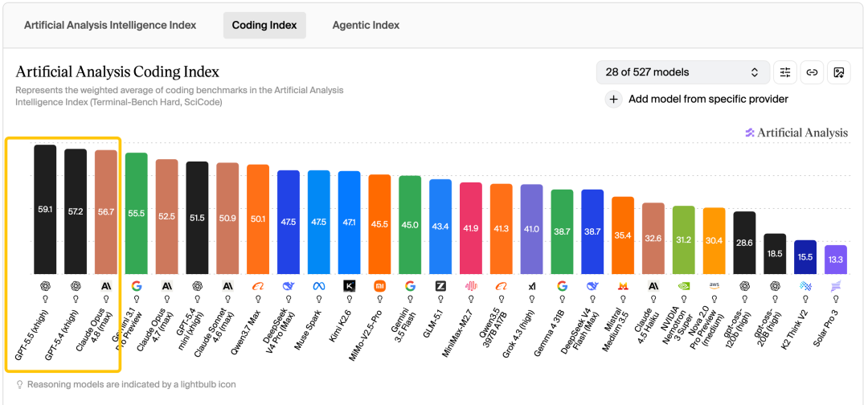Click the lightbulb icon under Kimi K2.6

coord(349,299)
